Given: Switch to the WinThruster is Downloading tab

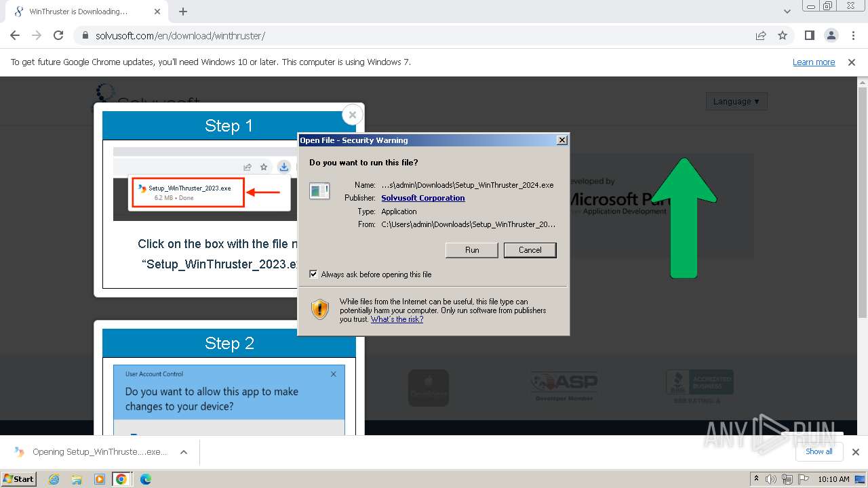Looking at the screenshot, I should click(86, 12).
